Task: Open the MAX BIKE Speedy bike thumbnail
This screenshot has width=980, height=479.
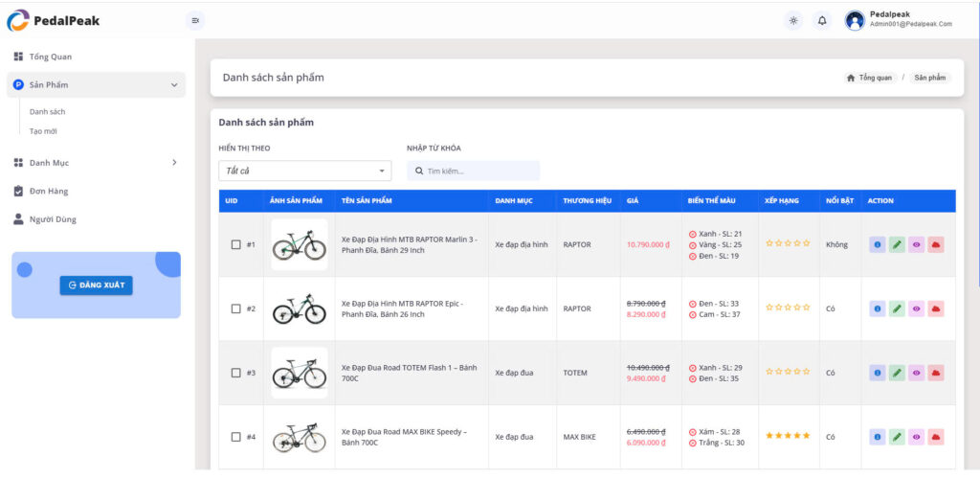Action: point(300,437)
